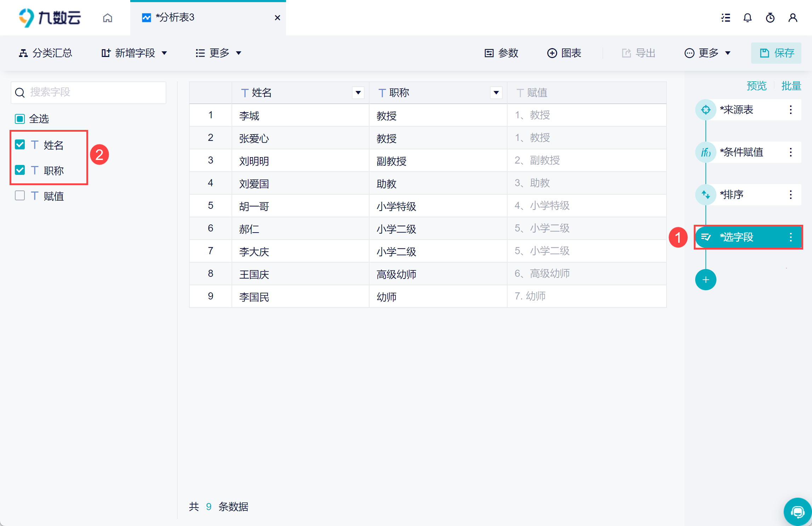The image size is (812, 526).
Task: Expand the 姓名 column dropdown arrow
Action: (358, 93)
